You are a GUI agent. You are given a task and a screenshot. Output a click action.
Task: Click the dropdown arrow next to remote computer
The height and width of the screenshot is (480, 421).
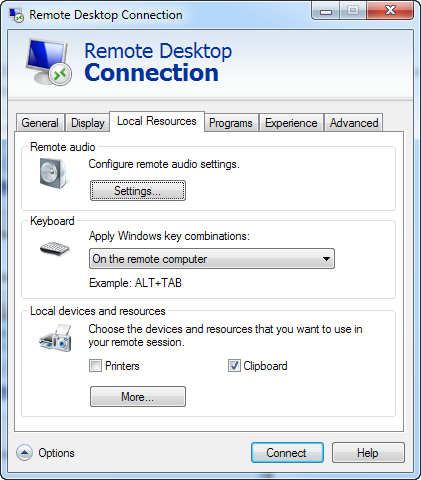coord(326,259)
